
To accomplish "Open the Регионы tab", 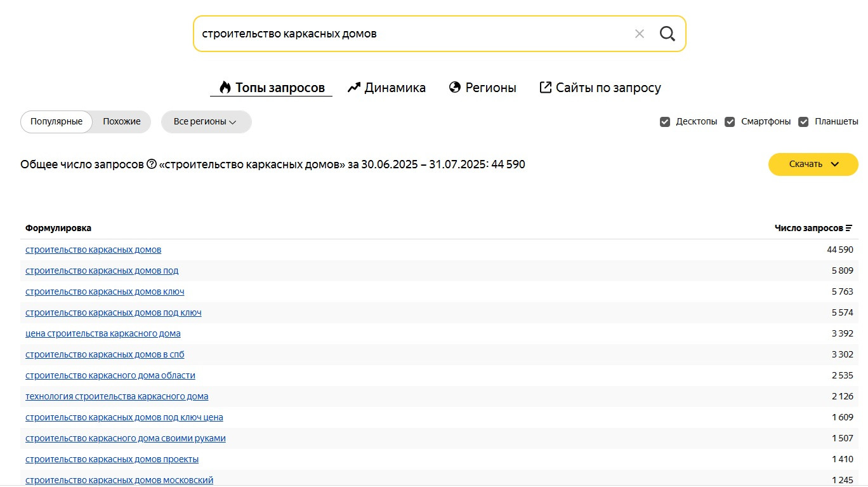I will pyautogui.click(x=482, y=88).
